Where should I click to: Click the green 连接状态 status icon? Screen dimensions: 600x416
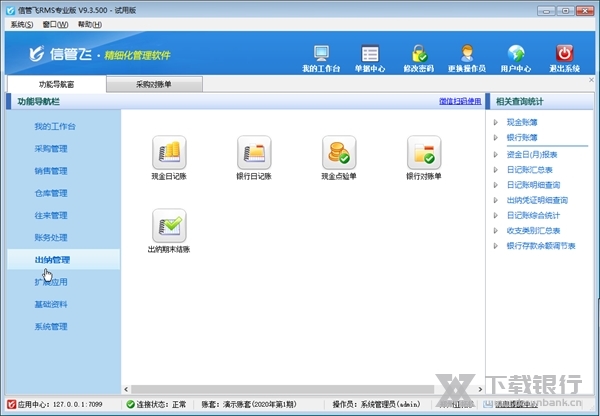130,404
